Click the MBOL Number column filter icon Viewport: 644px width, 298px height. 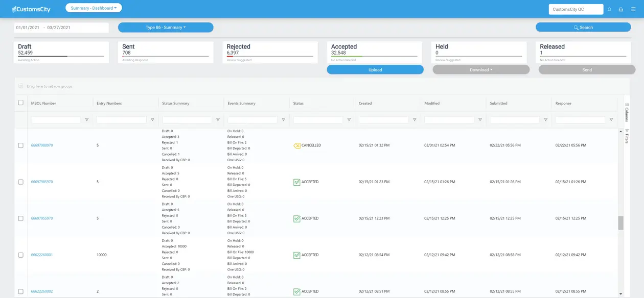(x=86, y=120)
